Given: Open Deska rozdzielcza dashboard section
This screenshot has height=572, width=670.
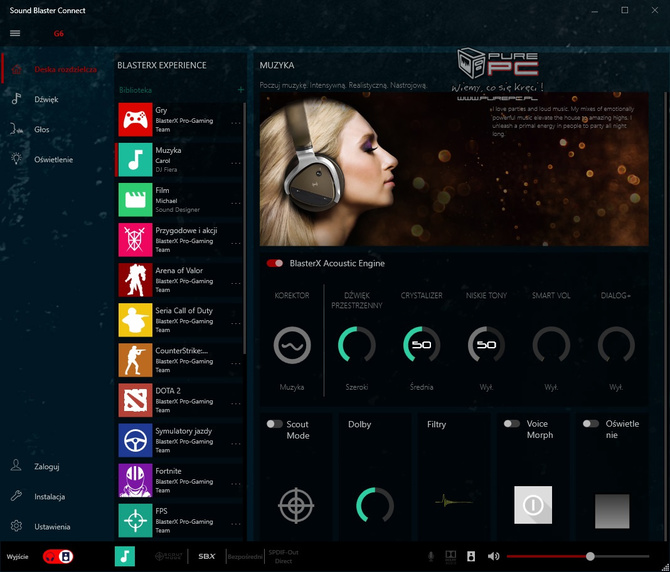Looking at the screenshot, I should [x=56, y=69].
